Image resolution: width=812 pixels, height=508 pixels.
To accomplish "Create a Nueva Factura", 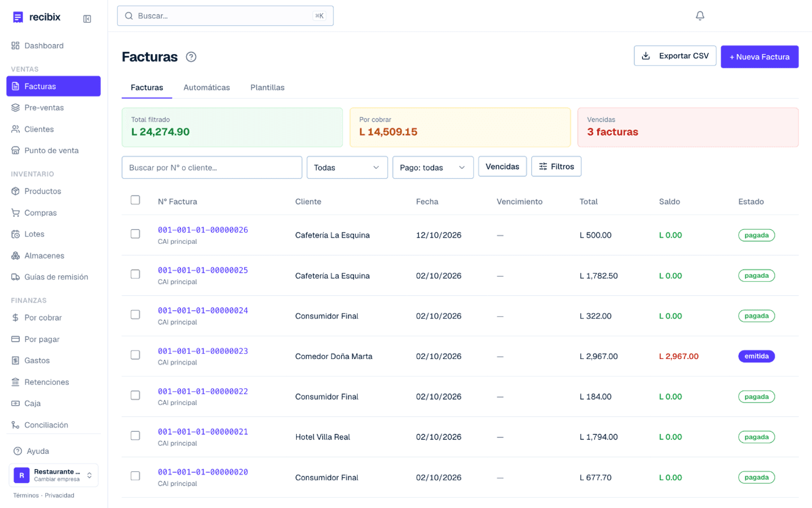I will tap(760, 57).
